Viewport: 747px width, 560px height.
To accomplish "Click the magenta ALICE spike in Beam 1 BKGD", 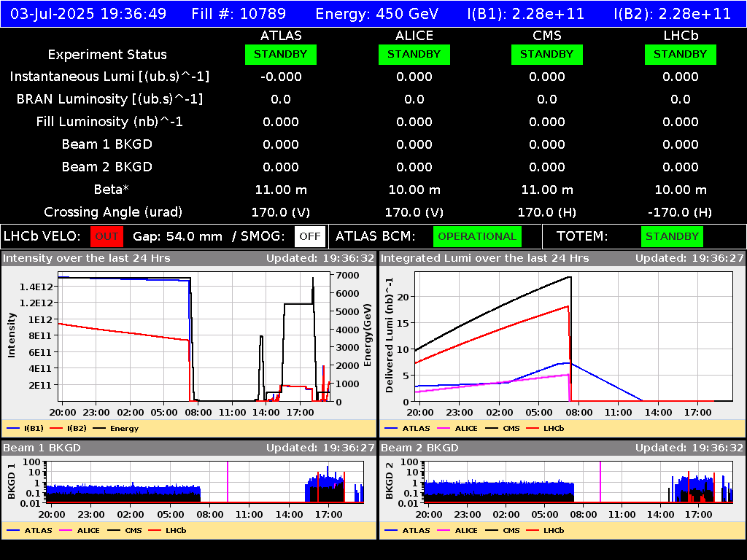I will tap(228, 481).
